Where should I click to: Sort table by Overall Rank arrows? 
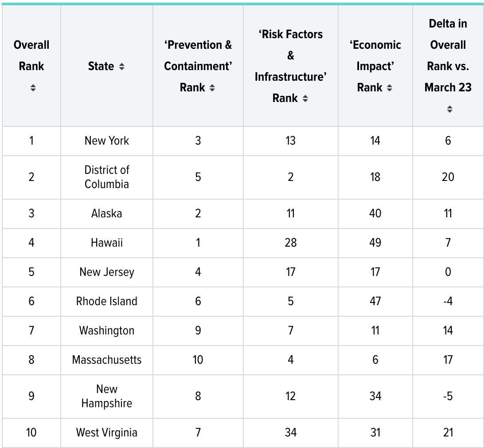[x=33, y=88]
